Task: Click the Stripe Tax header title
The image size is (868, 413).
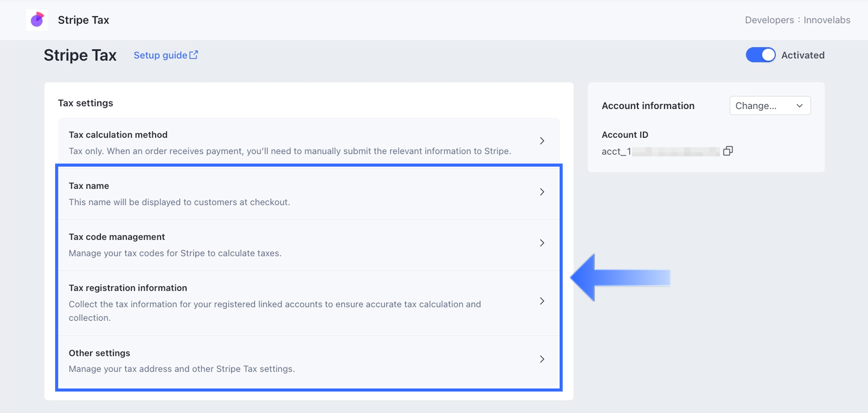Action: pyautogui.click(x=83, y=20)
